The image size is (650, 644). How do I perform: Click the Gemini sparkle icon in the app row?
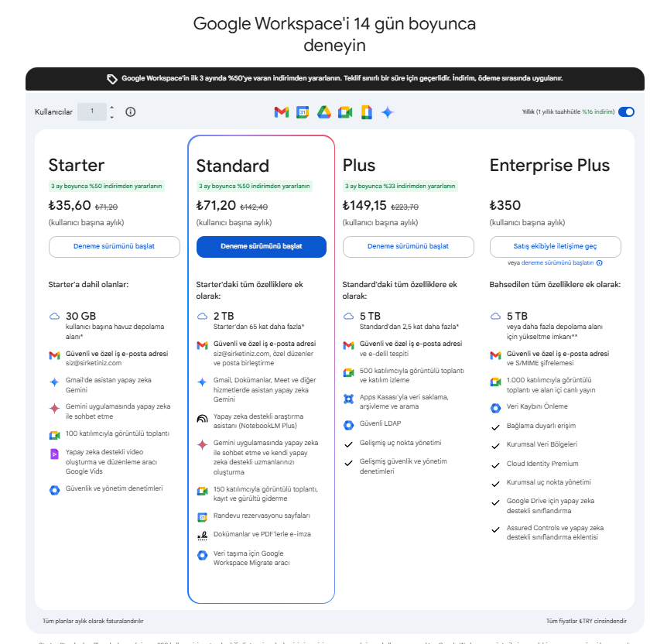388,112
